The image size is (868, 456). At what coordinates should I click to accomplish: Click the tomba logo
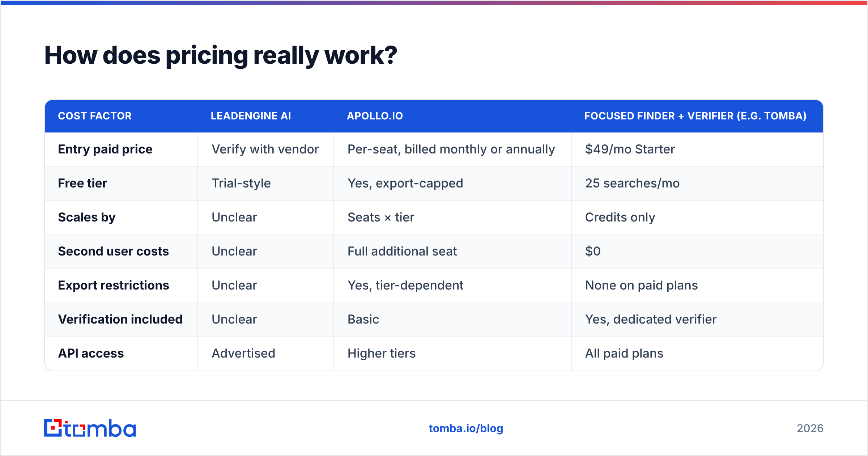click(90, 428)
